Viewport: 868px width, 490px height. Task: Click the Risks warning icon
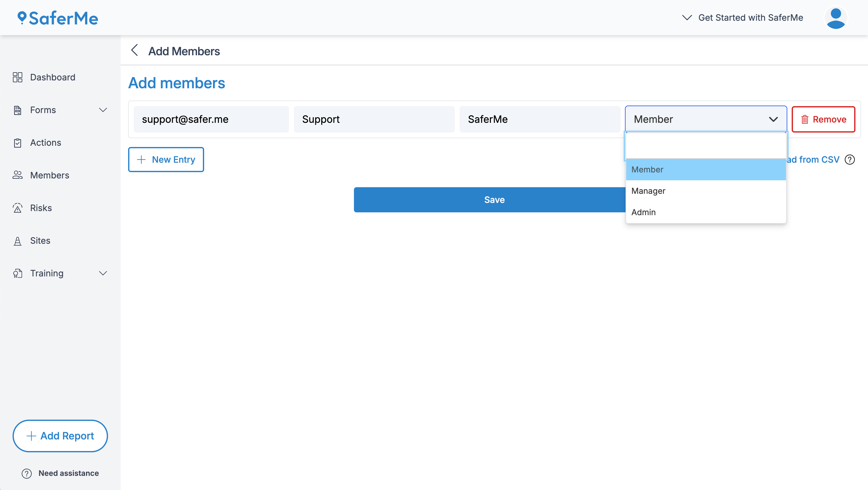[18, 208]
